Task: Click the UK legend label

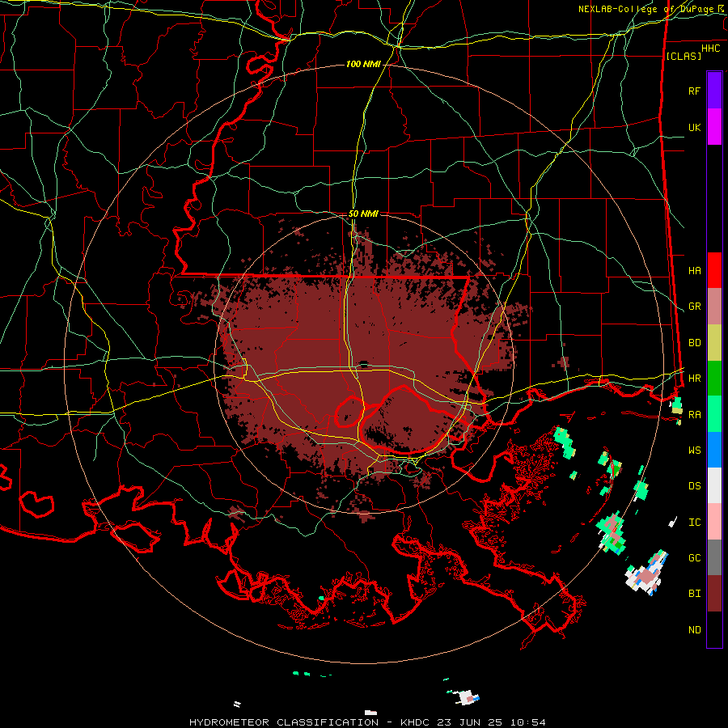Action: [694, 127]
